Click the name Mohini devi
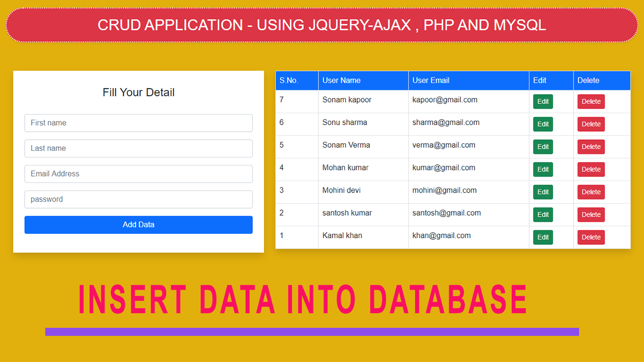Screen dimensions: 644x362 [x=342, y=190]
